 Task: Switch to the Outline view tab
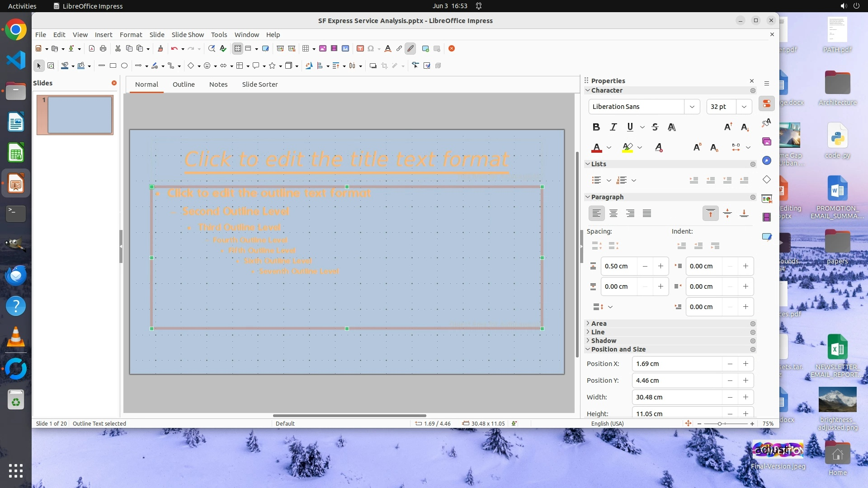(184, 84)
